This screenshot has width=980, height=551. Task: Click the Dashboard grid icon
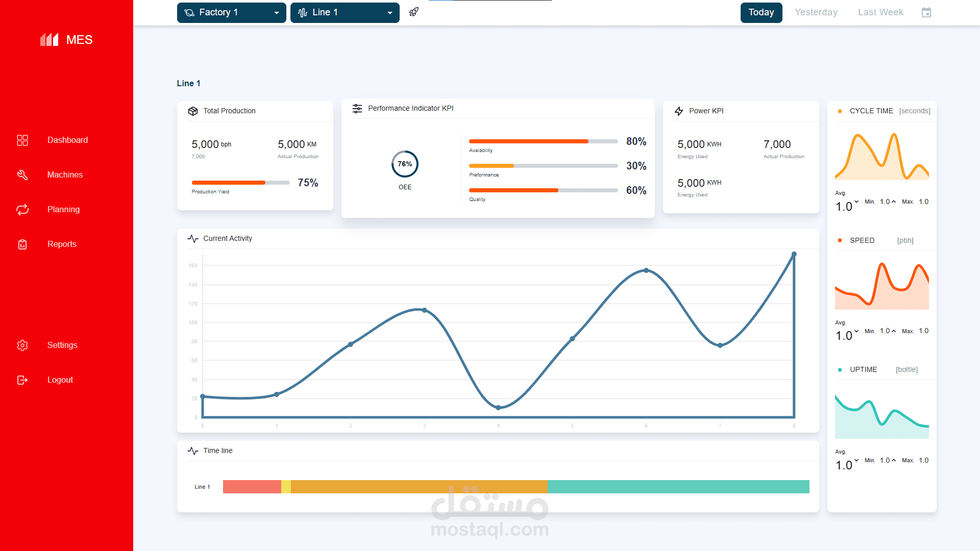(x=22, y=140)
